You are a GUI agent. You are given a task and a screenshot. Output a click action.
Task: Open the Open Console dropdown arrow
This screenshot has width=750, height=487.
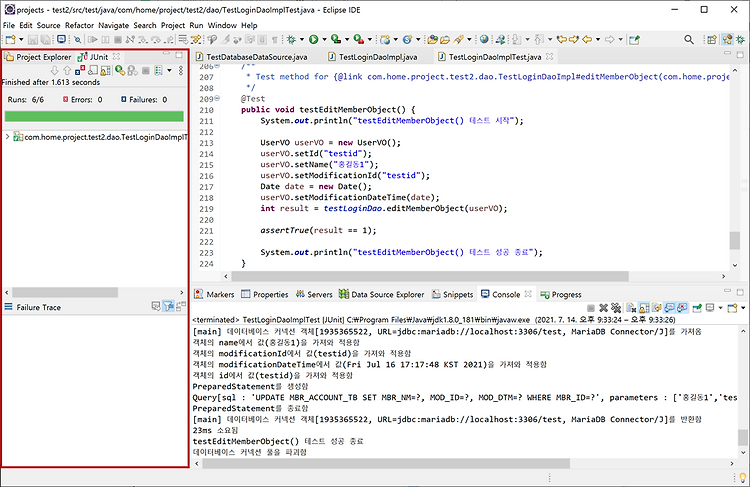coord(743,308)
